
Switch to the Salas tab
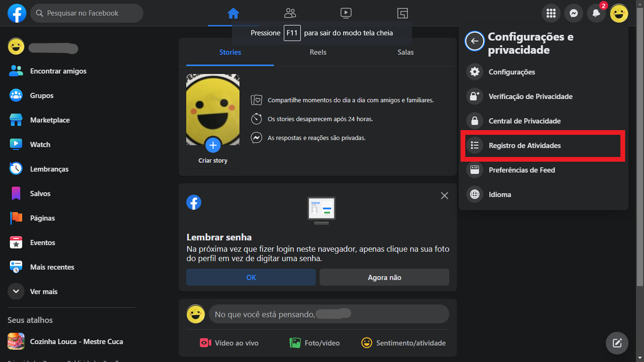point(405,52)
